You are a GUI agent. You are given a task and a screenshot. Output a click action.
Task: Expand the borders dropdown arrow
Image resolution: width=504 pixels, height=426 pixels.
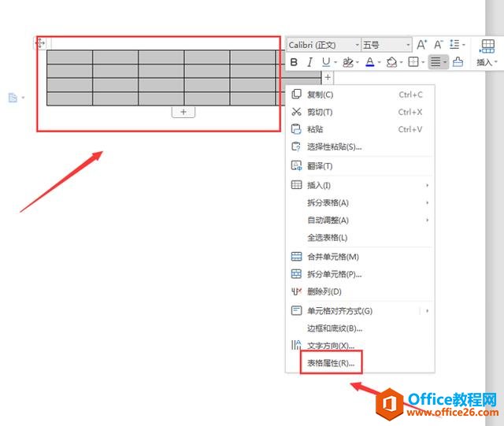click(423, 62)
